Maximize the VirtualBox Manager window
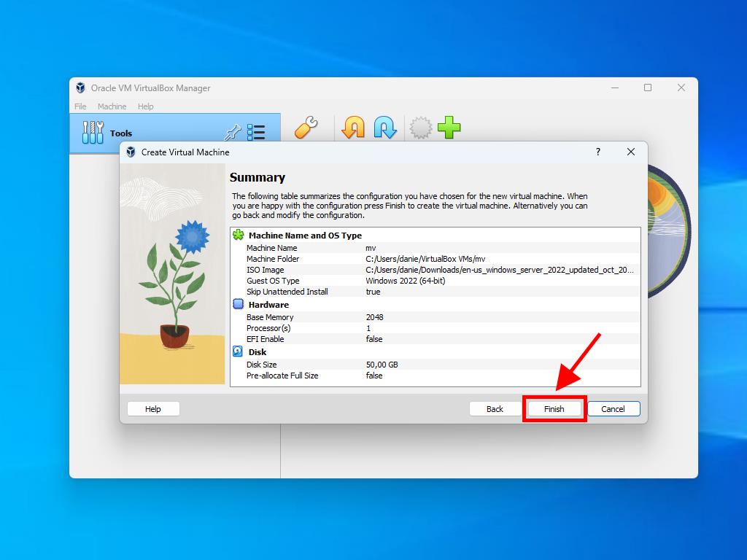Screen dimensions: 747x560 click(648, 87)
